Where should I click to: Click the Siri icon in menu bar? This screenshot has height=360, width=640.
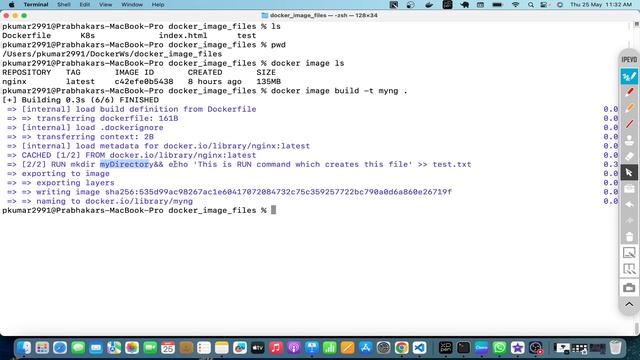[x=560, y=4]
